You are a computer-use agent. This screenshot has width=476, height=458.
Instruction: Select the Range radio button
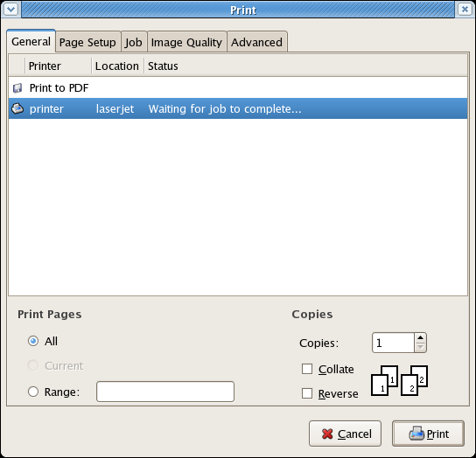tap(33, 392)
